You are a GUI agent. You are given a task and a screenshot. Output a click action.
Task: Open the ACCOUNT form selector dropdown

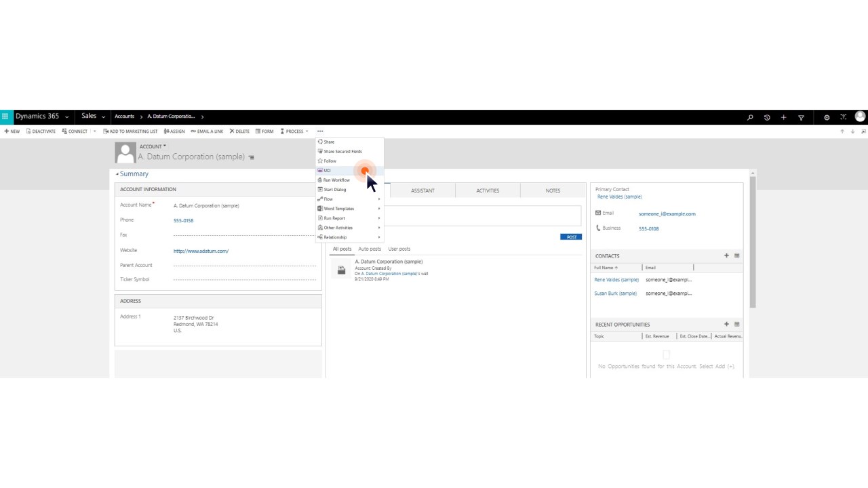click(153, 146)
